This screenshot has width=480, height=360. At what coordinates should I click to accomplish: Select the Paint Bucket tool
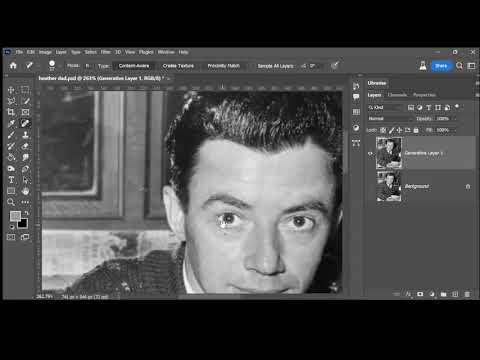11,157
